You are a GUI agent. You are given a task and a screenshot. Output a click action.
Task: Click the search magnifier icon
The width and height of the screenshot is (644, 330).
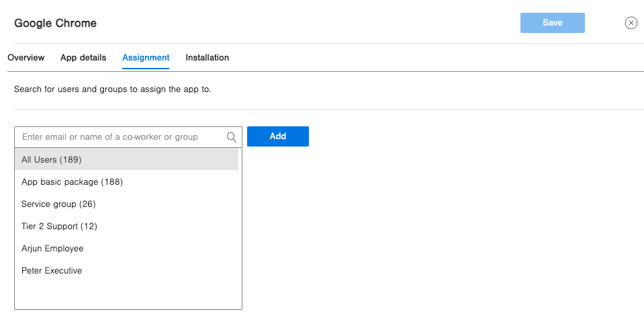click(232, 137)
